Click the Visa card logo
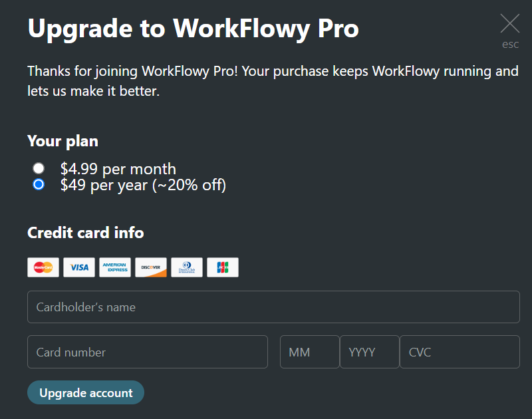Viewport: 532px width, 419px height. [79, 267]
